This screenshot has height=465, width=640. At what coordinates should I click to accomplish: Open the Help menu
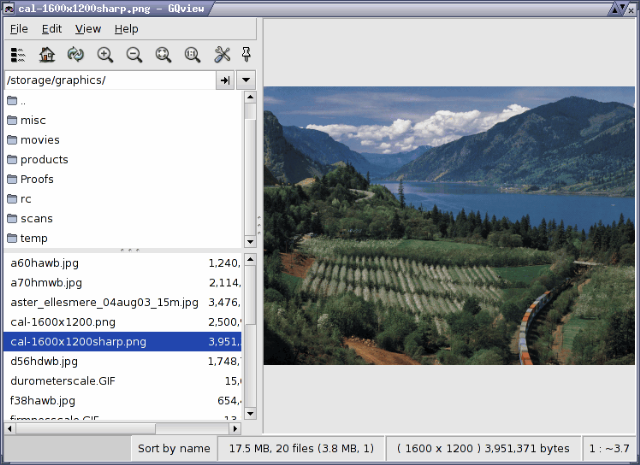click(127, 29)
